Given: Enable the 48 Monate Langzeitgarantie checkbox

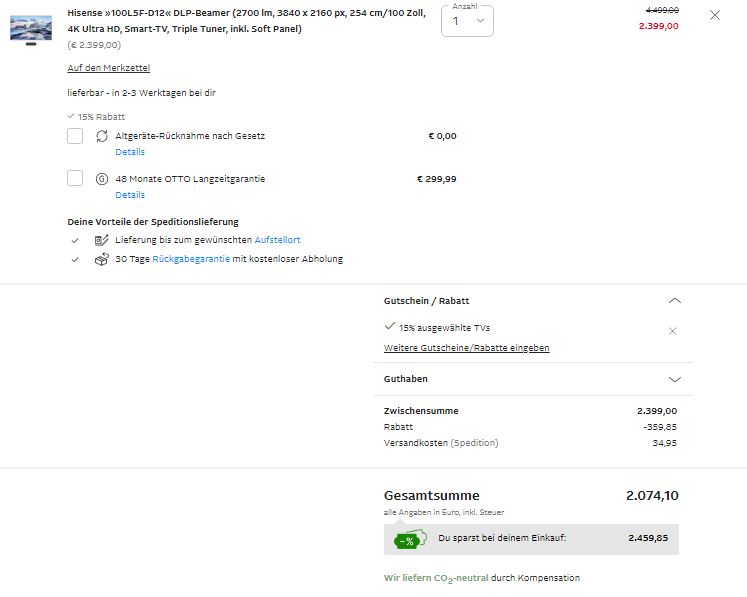Looking at the screenshot, I should click(x=75, y=179).
